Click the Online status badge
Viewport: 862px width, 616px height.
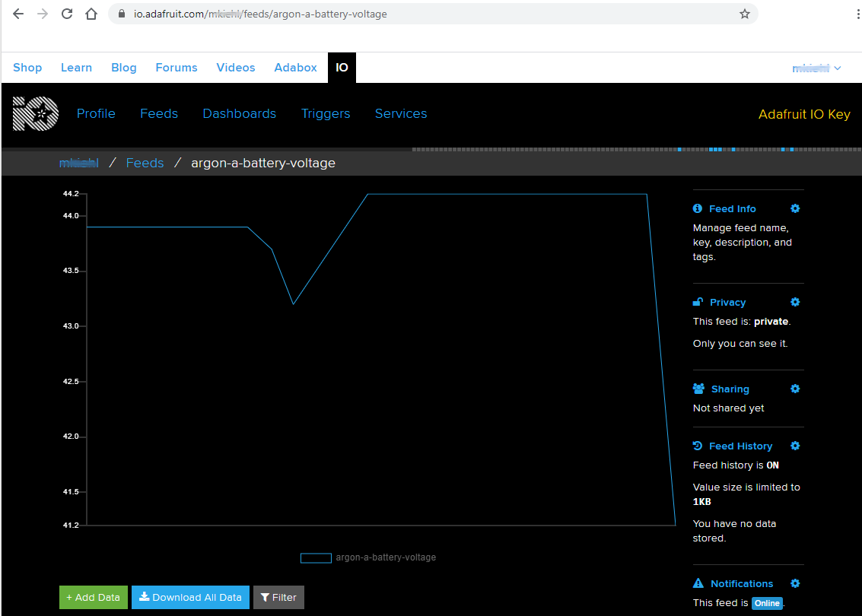point(767,603)
